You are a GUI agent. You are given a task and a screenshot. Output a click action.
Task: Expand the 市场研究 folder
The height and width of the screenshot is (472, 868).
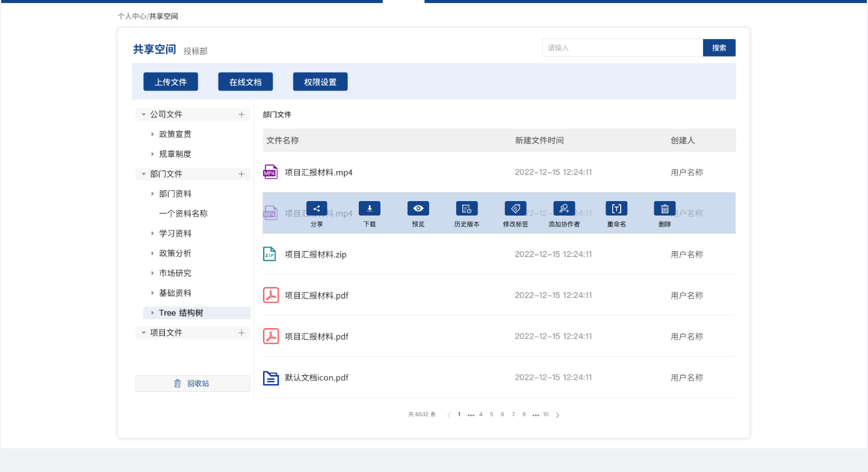click(153, 273)
